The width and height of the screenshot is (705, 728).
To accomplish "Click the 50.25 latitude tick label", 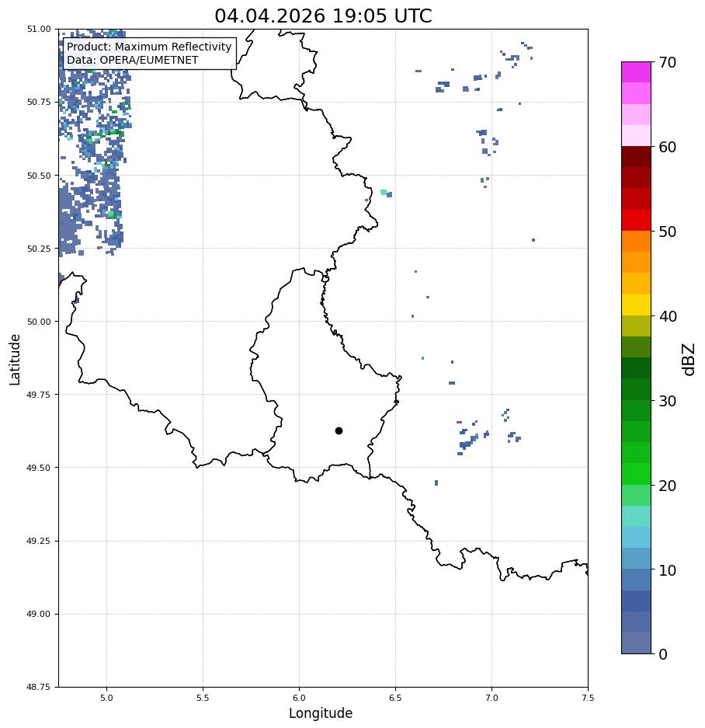I will click(x=39, y=249).
